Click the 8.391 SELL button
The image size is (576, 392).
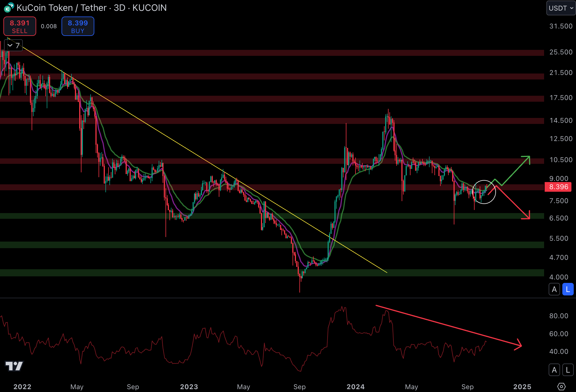[20, 26]
